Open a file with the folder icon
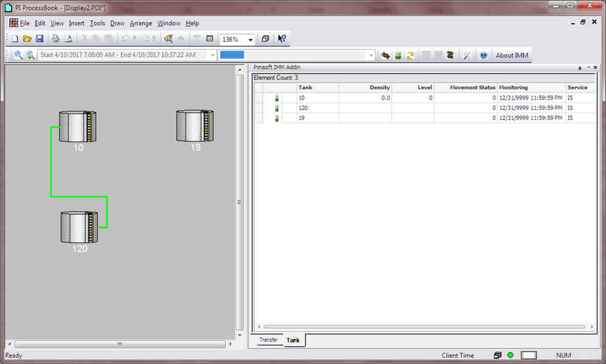 (27, 39)
